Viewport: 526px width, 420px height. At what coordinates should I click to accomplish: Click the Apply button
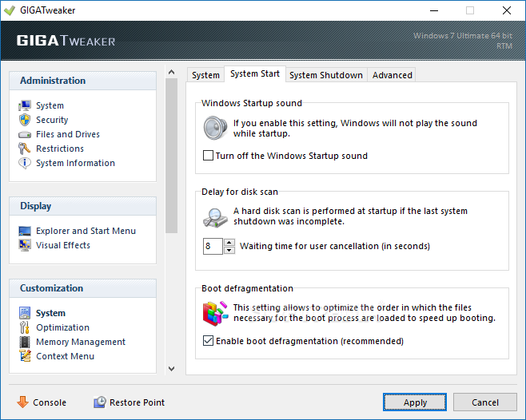(415, 402)
